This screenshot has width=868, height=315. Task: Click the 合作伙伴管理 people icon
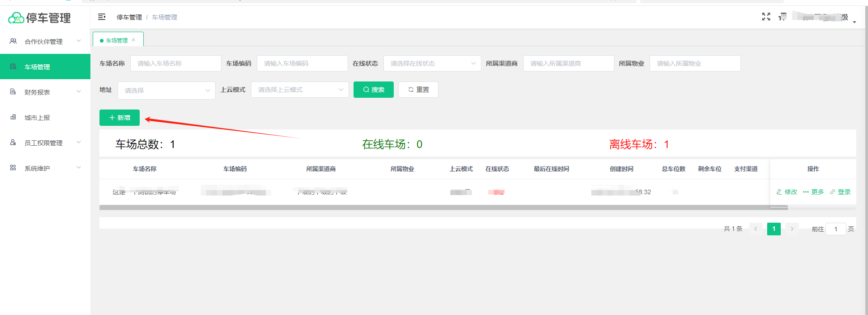pos(13,41)
